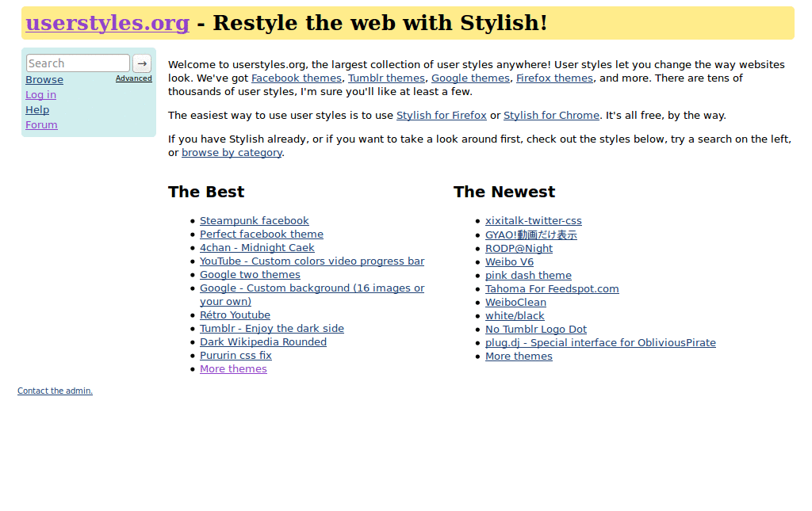Open the Help sidebar link

[37, 109]
